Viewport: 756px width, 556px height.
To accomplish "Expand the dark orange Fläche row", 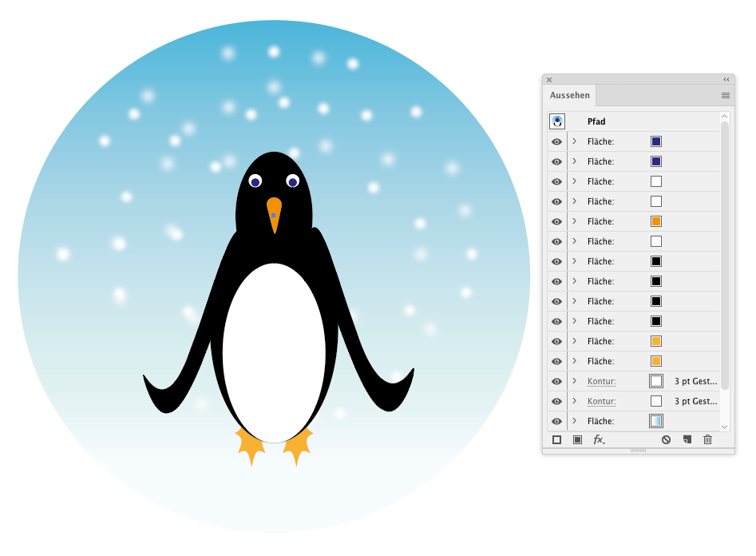I will click(x=574, y=221).
